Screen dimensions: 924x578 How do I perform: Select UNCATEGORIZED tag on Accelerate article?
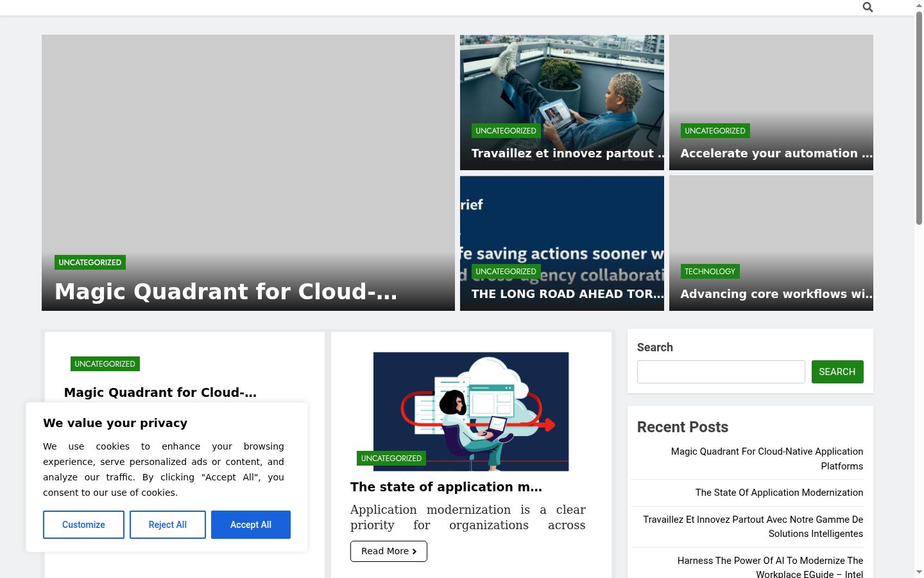[x=715, y=131]
